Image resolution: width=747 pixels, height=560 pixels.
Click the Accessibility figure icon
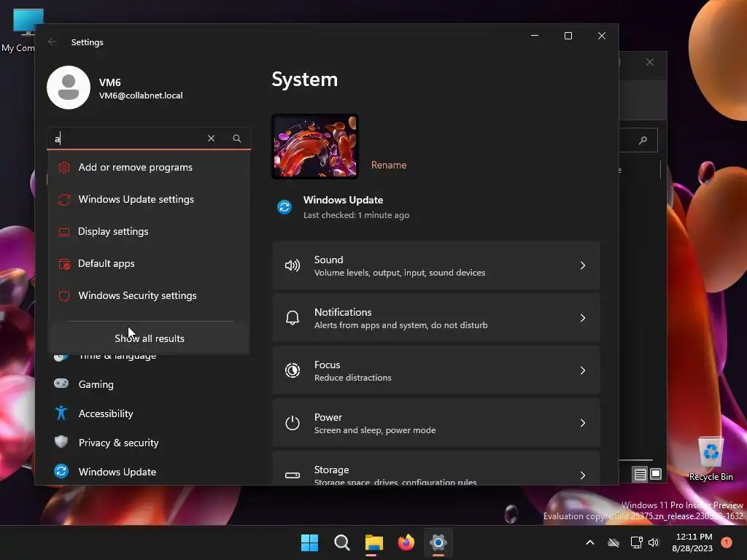coord(61,413)
